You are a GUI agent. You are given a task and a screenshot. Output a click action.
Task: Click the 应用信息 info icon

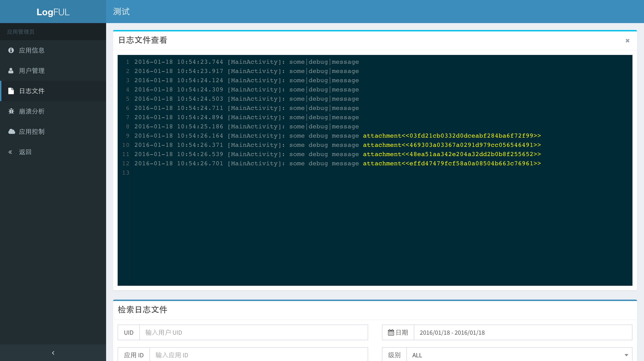pyautogui.click(x=11, y=50)
